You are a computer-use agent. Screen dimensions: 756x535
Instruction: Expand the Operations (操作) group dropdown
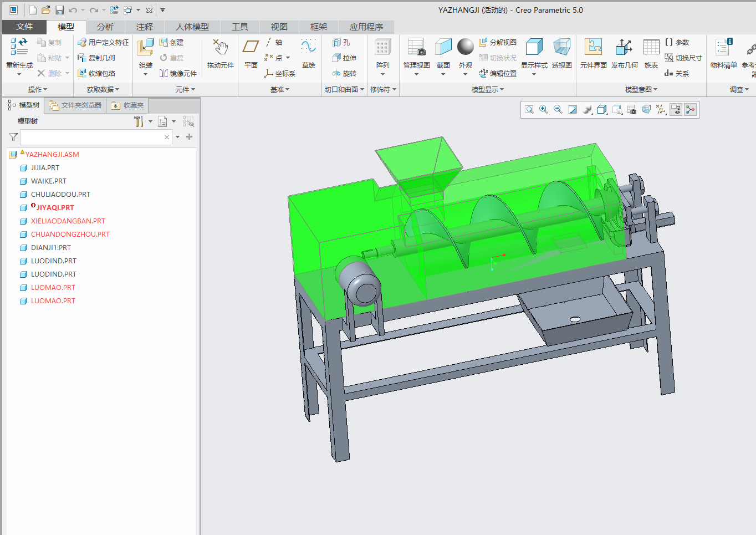tap(38, 89)
